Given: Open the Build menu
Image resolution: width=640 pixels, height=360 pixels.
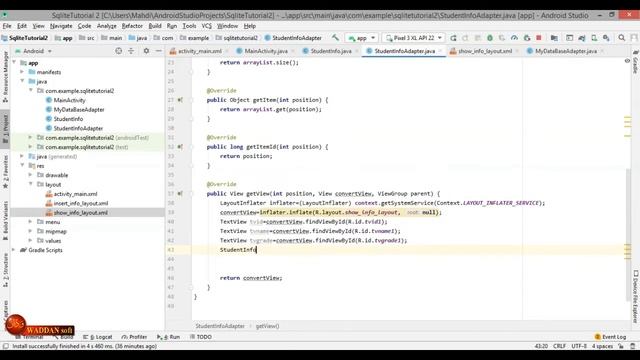Looking at the screenshot, I should click(x=155, y=26).
